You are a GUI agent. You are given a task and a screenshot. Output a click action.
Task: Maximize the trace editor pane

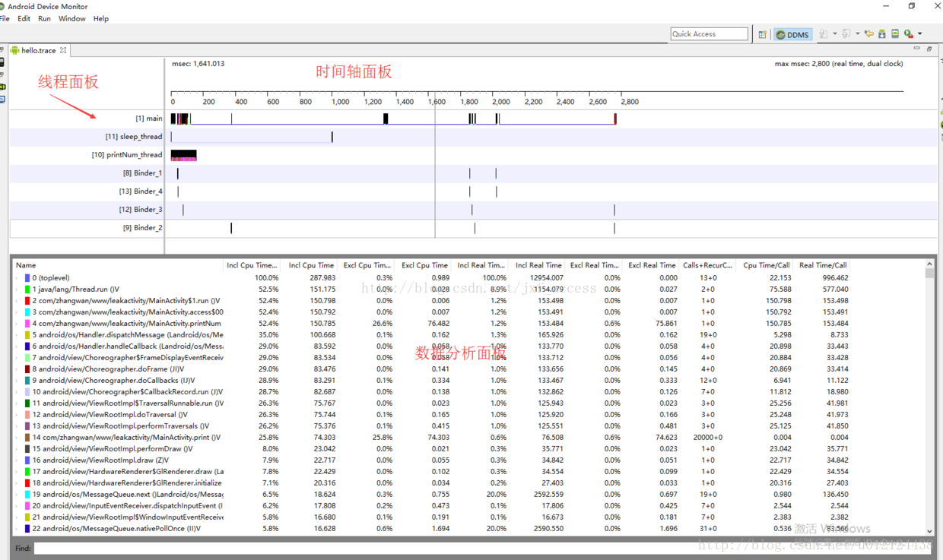click(929, 49)
